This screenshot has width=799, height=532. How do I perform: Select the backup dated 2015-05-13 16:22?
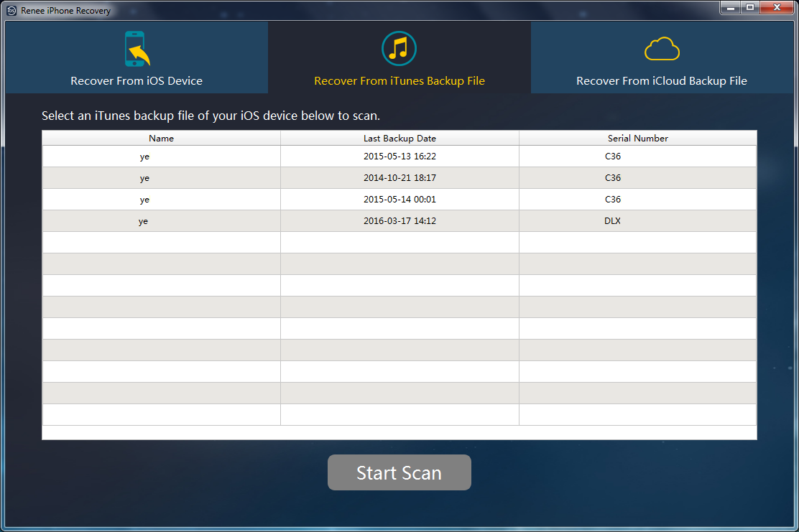(x=399, y=157)
